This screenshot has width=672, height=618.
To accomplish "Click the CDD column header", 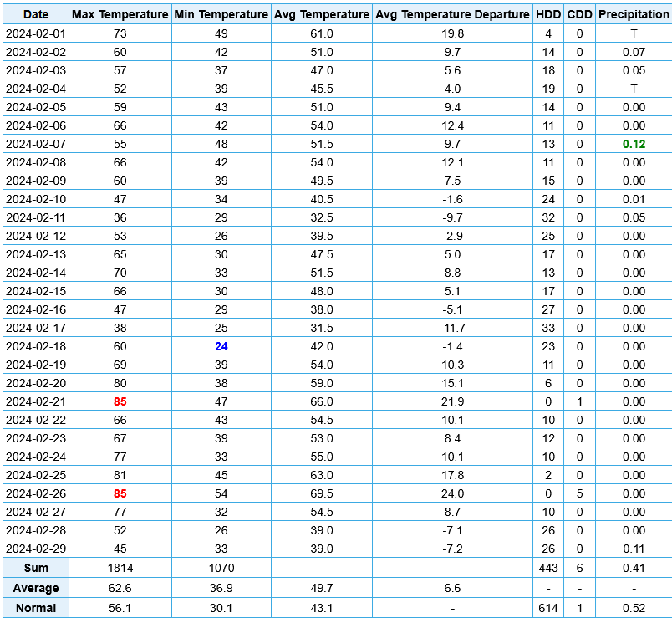I will [x=579, y=14].
